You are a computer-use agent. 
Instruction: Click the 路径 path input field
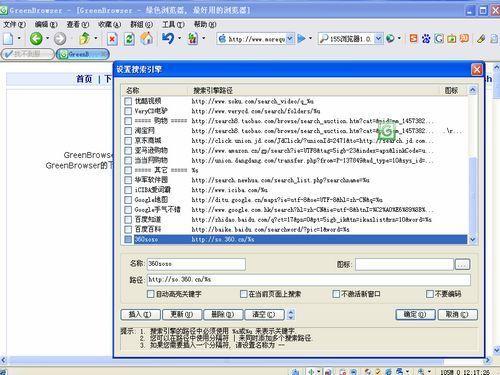[x=309, y=280]
